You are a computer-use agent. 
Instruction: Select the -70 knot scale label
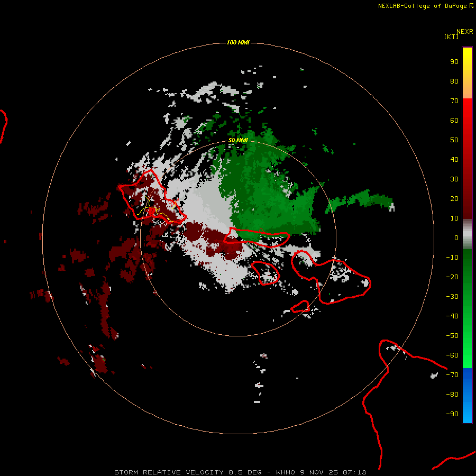click(x=452, y=375)
